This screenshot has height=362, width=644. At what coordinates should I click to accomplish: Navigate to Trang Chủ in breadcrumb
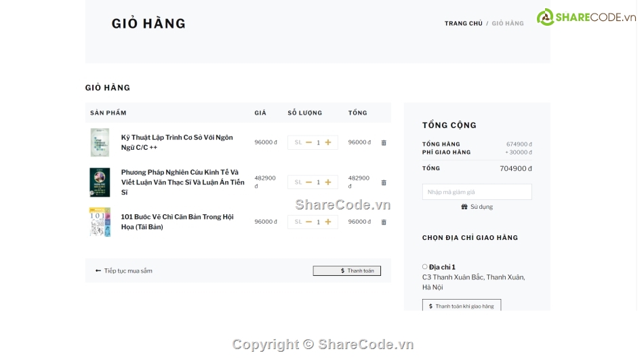pos(463,24)
